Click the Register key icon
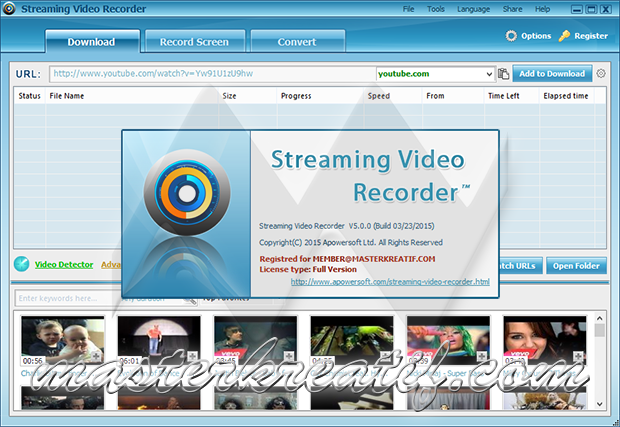 [564, 36]
